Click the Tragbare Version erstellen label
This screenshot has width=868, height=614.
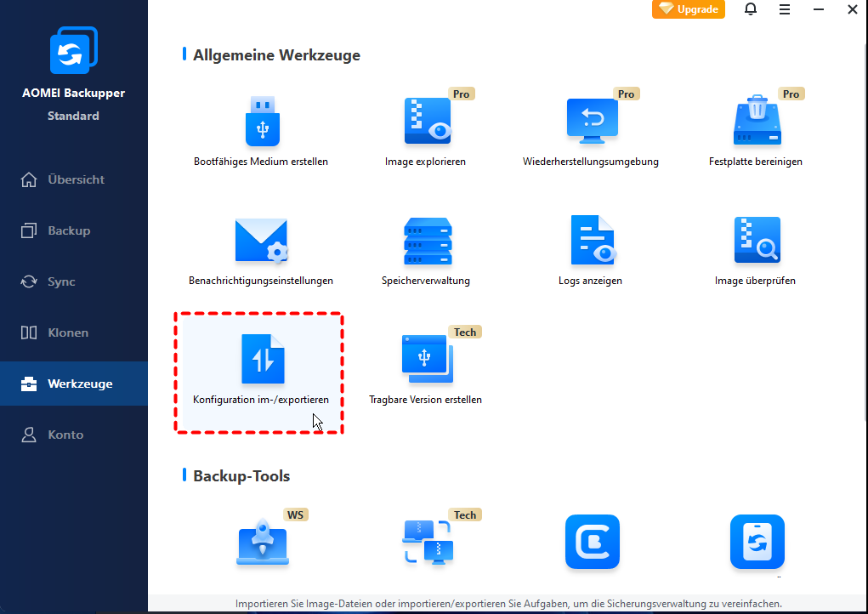click(x=425, y=400)
